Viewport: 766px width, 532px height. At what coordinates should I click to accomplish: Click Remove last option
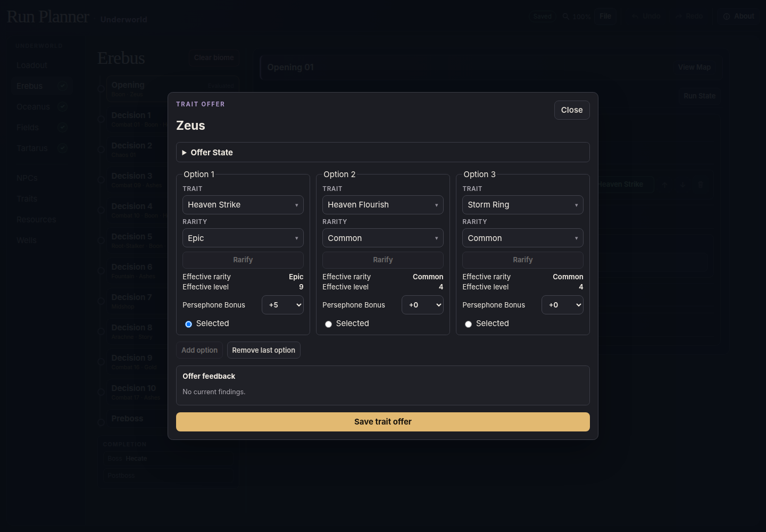pos(264,350)
